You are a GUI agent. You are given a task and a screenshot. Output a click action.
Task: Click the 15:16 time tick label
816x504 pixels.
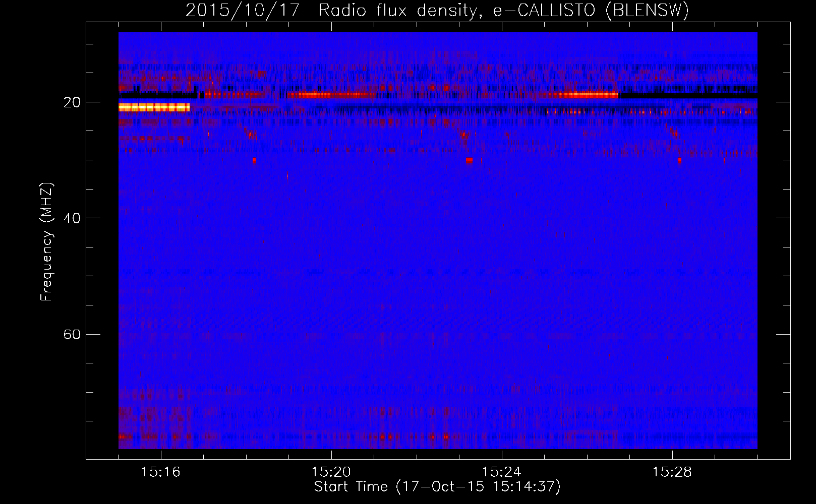click(161, 472)
